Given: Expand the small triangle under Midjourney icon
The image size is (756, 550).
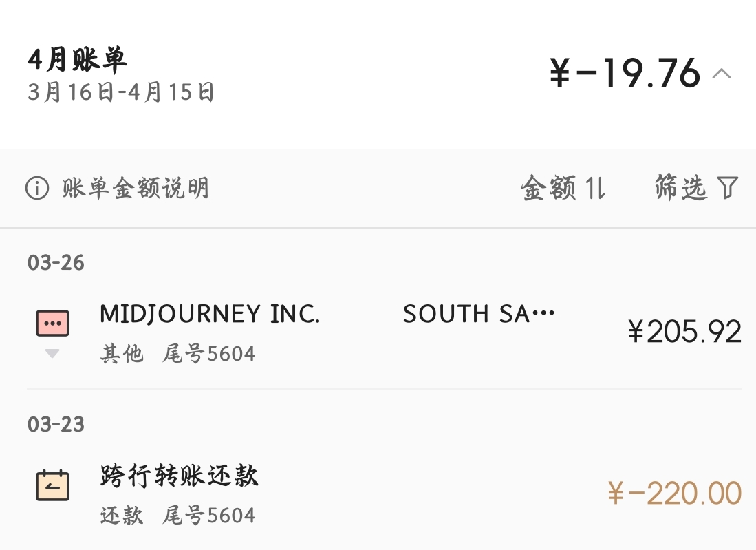Looking at the screenshot, I should [52, 354].
